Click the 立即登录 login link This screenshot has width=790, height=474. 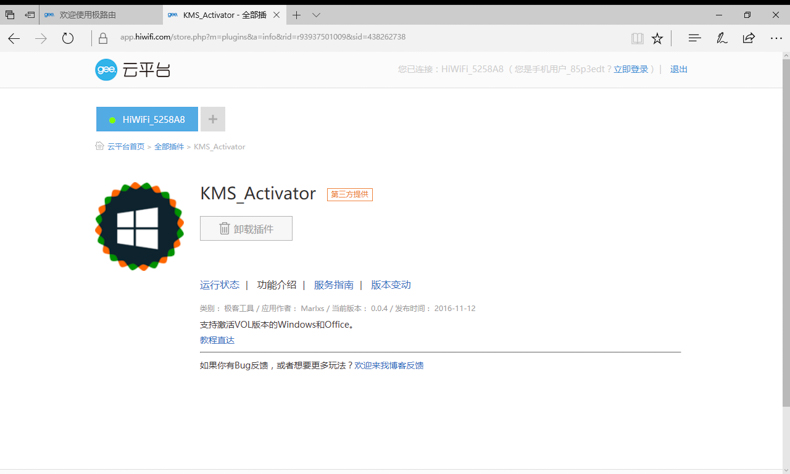[x=630, y=69]
